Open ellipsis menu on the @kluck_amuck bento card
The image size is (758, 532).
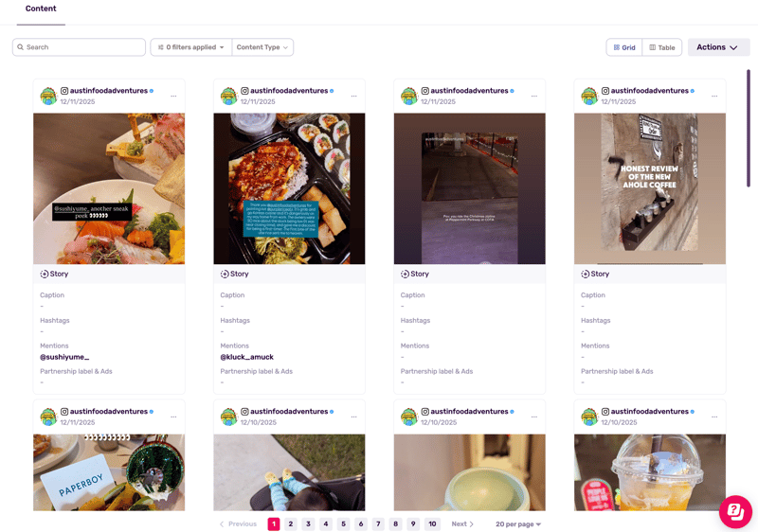(x=353, y=96)
